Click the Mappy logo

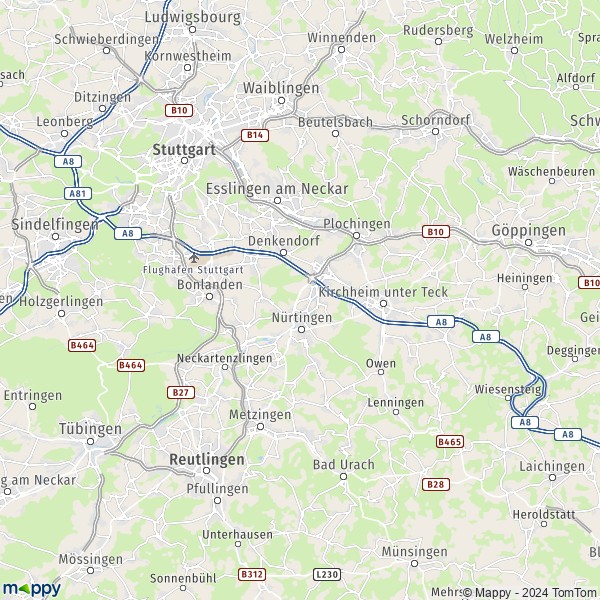pos(32,589)
